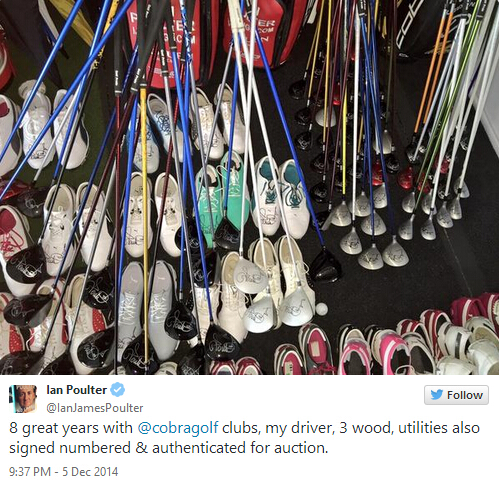
Task: Click the blue verified badge beside Ian Poulter
Action: 117,390
